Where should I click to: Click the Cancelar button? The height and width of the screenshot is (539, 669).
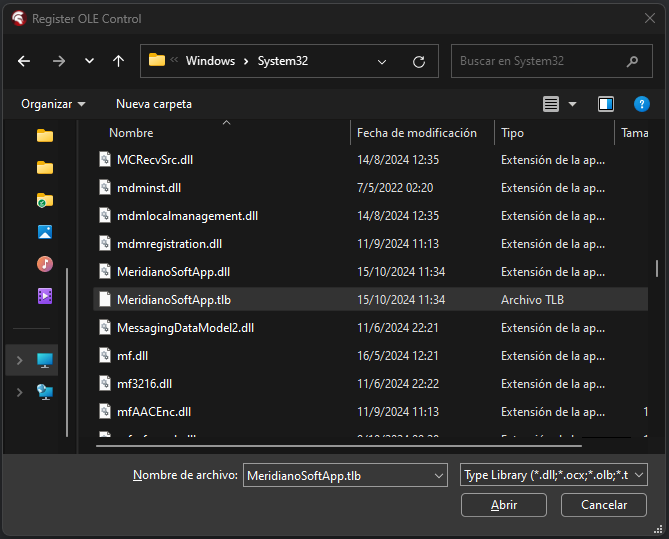[x=604, y=505]
